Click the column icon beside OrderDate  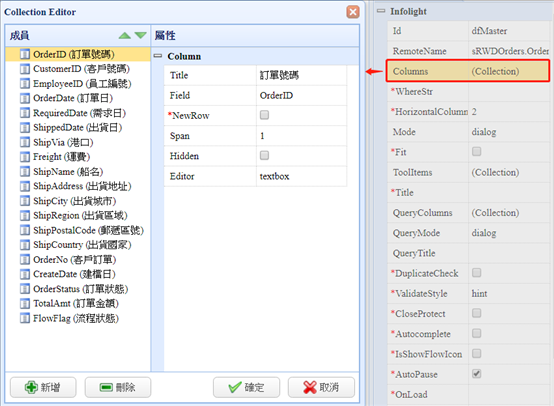pyautogui.click(x=25, y=98)
